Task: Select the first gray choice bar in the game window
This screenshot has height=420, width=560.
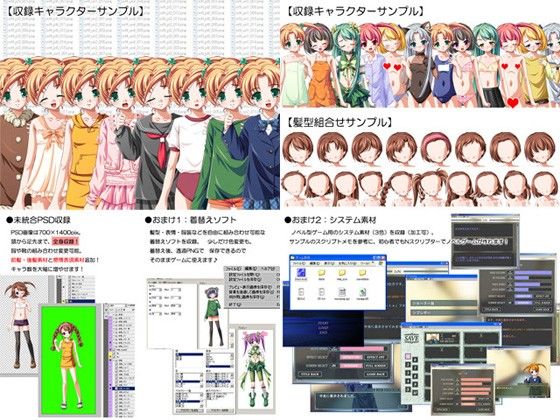Action: 444,303
